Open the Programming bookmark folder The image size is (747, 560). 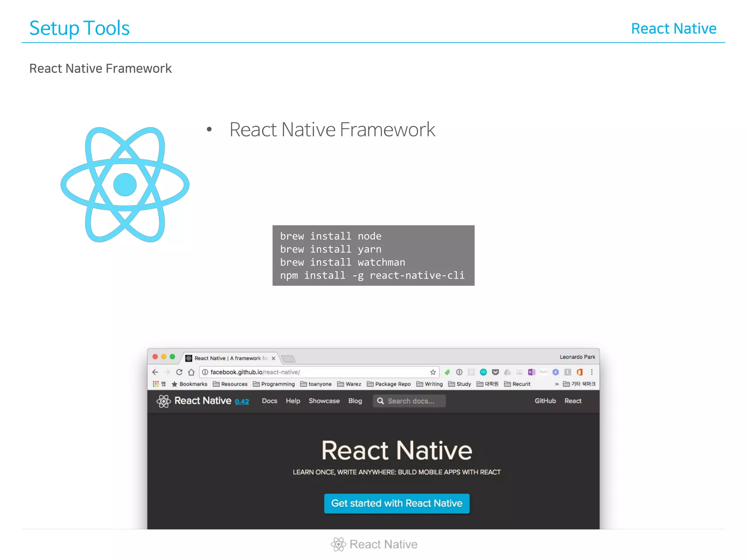coord(274,384)
